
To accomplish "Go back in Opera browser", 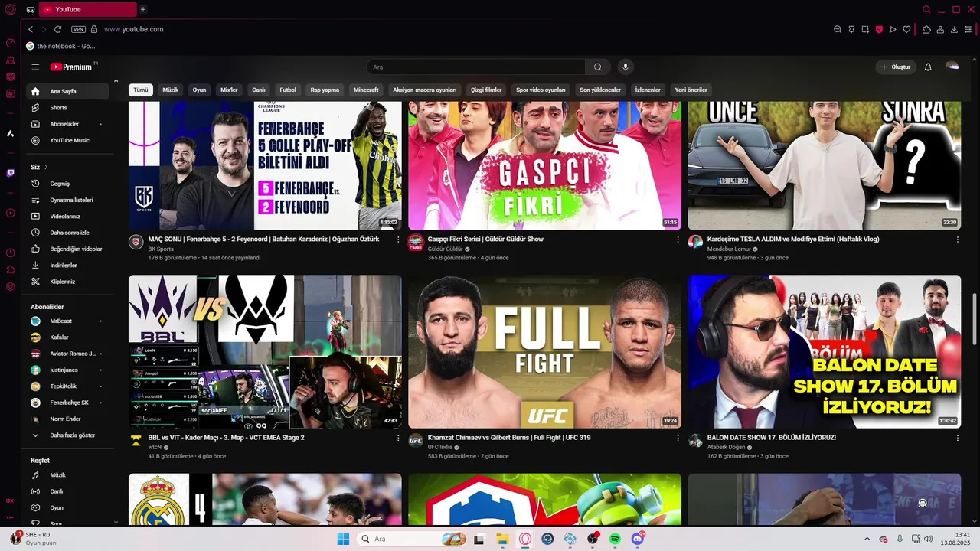I will (x=31, y=29).
